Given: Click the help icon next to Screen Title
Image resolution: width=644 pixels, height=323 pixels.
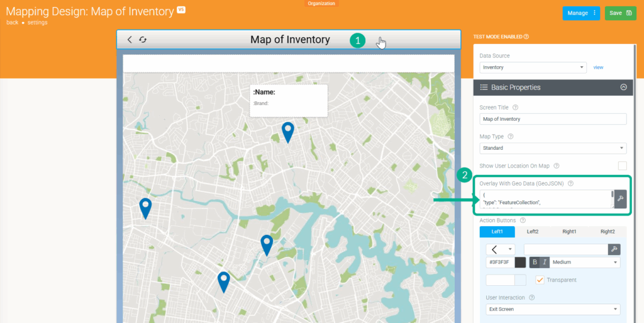Looking at the screenshot, I should [x=516, y=107].
